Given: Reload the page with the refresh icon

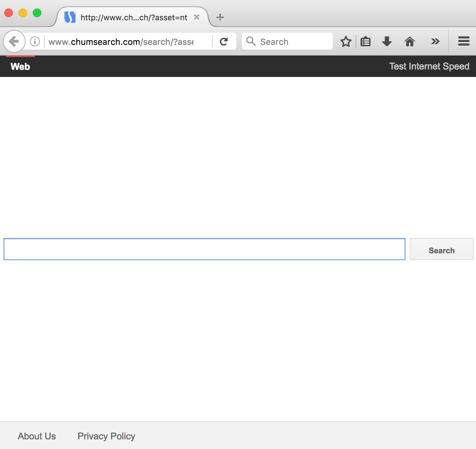Looking at the screenshot, I should (224, 42).
